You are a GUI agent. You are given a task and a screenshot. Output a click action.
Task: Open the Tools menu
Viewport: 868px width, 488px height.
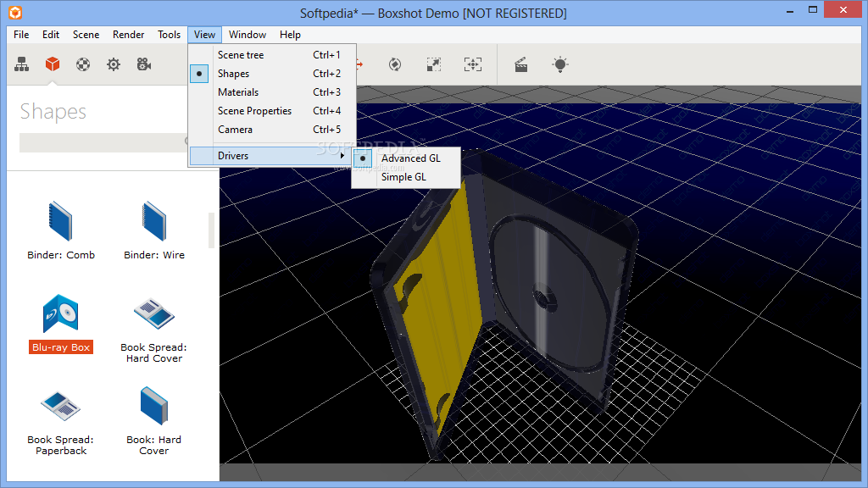(x=169, y=34)
